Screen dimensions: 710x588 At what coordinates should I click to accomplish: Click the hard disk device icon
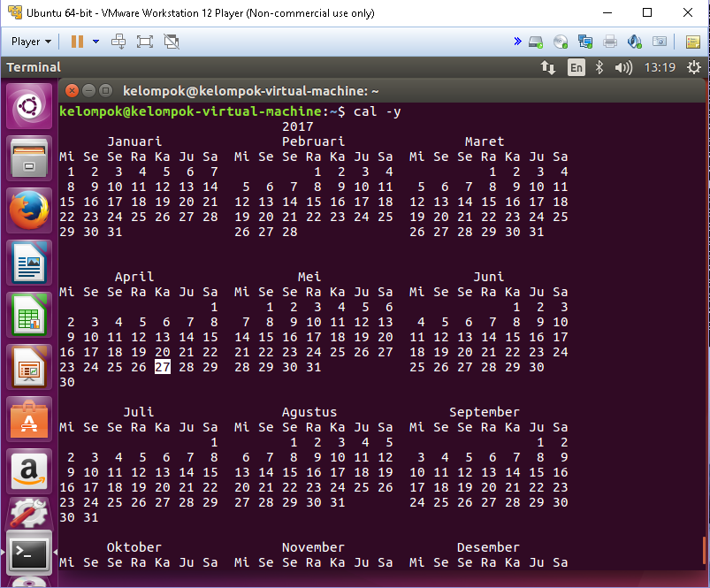(x=536, y=42)
